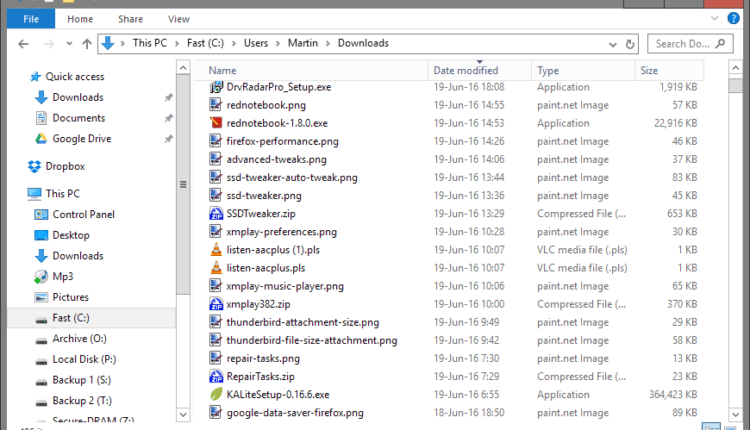Click the Users breadcrumb in address bar
750x430 pixels.
pos(256,43)
